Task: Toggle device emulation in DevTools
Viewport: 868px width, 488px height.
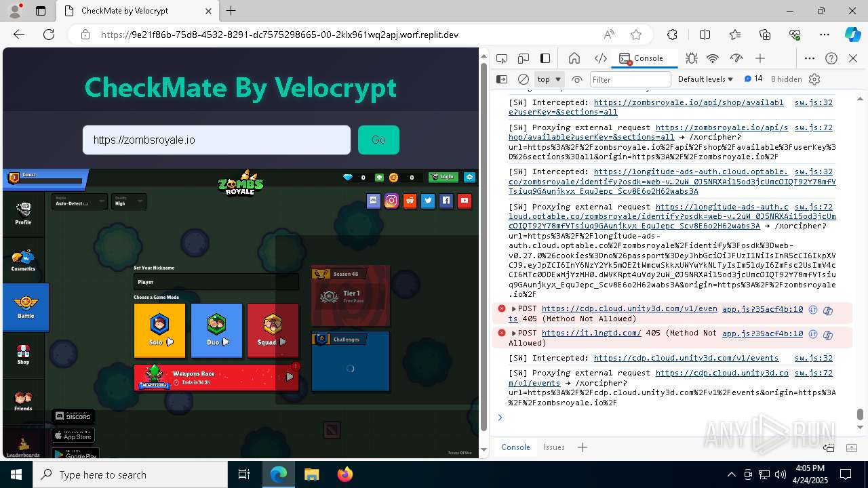Action: coord(523,59)
